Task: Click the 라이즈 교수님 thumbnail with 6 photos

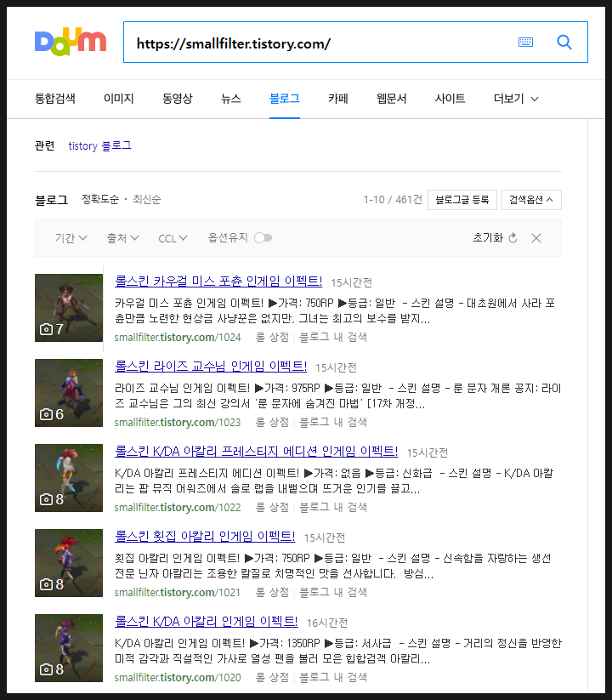Action: (x=69, y=393)
